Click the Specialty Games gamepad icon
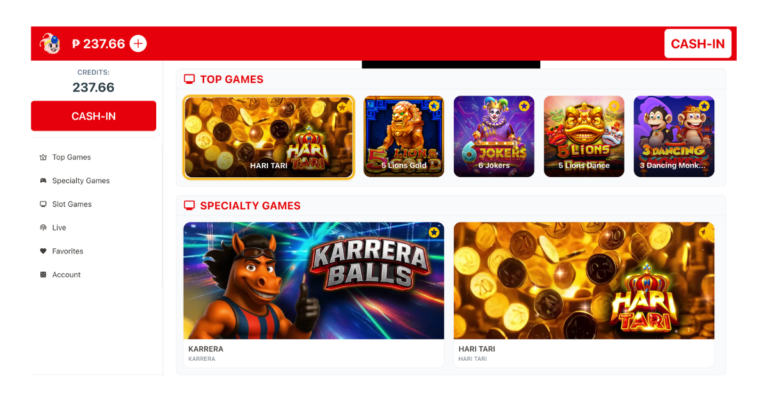The height and width of the screenshot is (403, 768). point(43,181)
